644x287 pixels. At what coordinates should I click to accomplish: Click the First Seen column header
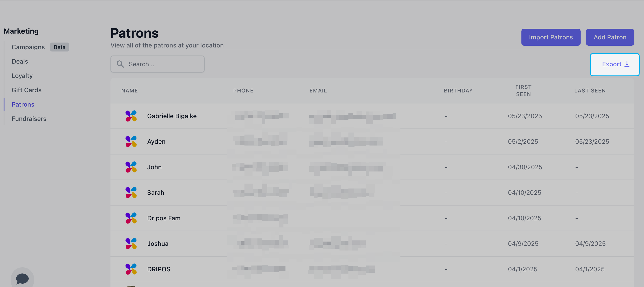(x=523, y=91)
